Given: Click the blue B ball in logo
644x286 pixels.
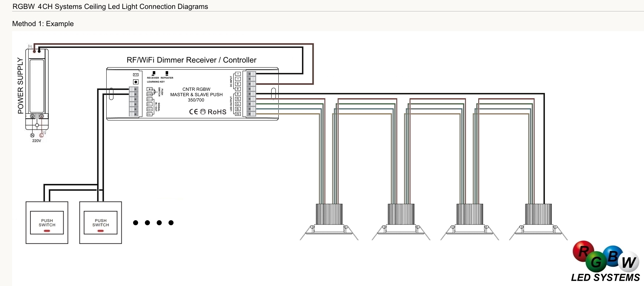Looking at the screenshot, I should 613,256.
